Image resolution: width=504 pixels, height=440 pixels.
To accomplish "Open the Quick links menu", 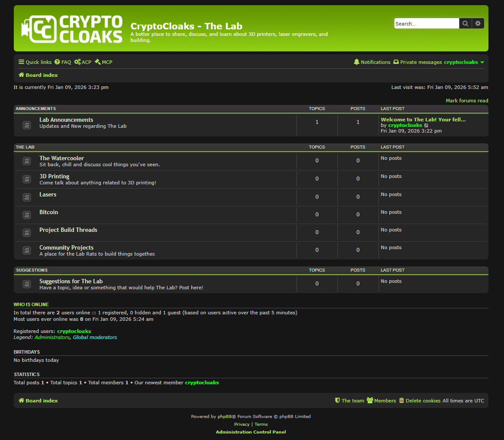I will tap(35, 62).
